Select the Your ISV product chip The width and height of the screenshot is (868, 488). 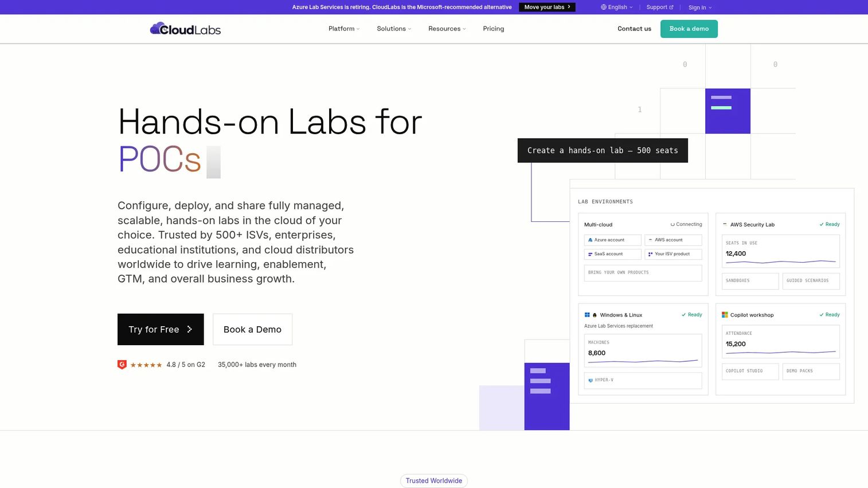tap(673, 254)
